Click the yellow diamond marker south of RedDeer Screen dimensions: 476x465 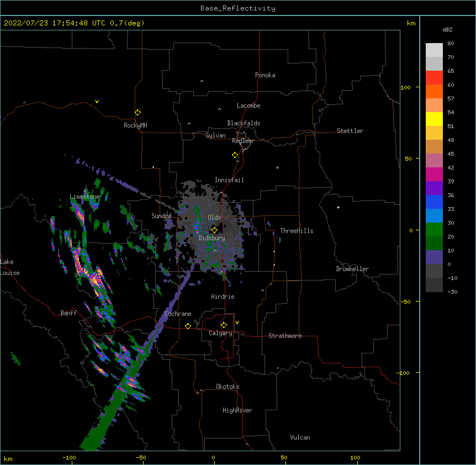click(x=235, y=155)
